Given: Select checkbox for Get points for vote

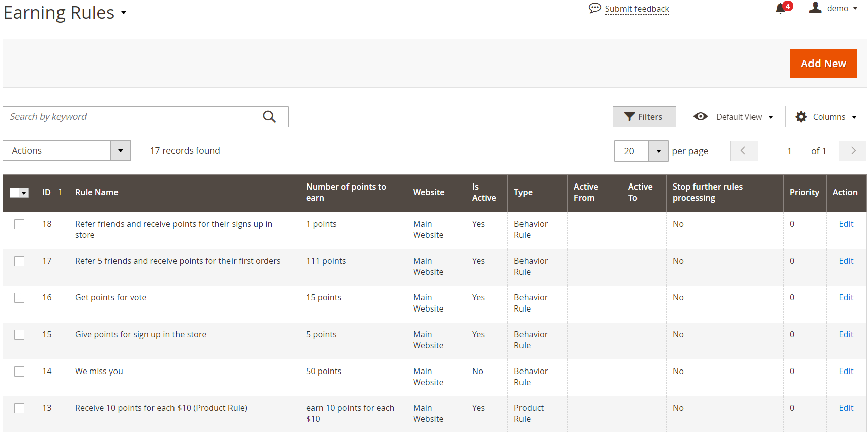Looking at the screenshot, I should click(19, 298).
